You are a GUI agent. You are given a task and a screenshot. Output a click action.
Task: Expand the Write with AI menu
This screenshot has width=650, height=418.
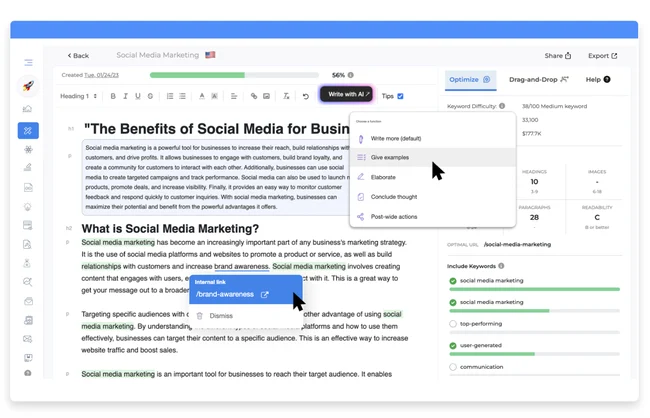coord(346,95)
